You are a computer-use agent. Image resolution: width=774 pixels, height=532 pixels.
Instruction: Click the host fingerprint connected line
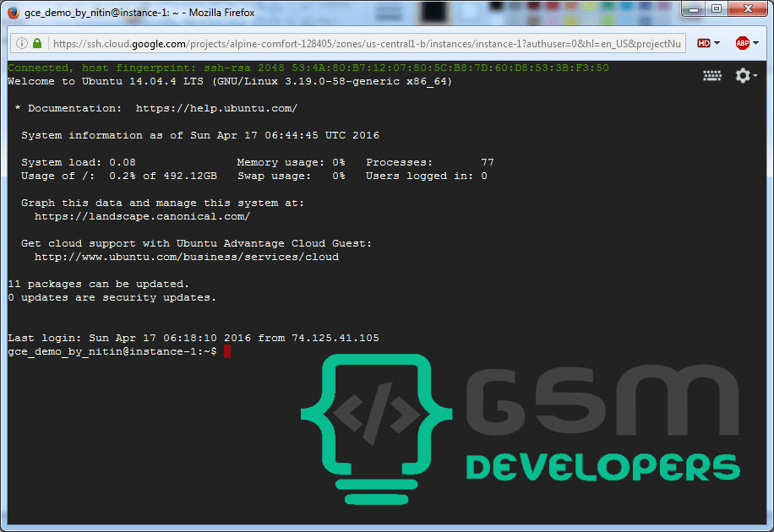point(308,68)
